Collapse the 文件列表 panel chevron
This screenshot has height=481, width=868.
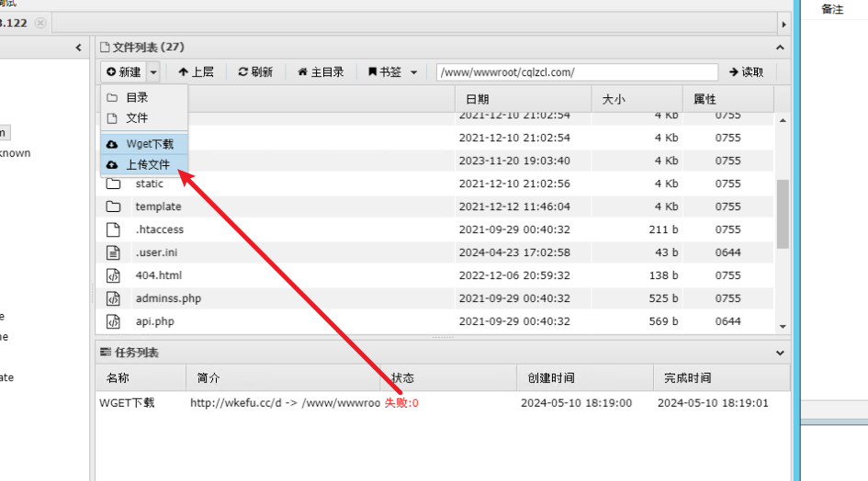coord(781,47)
